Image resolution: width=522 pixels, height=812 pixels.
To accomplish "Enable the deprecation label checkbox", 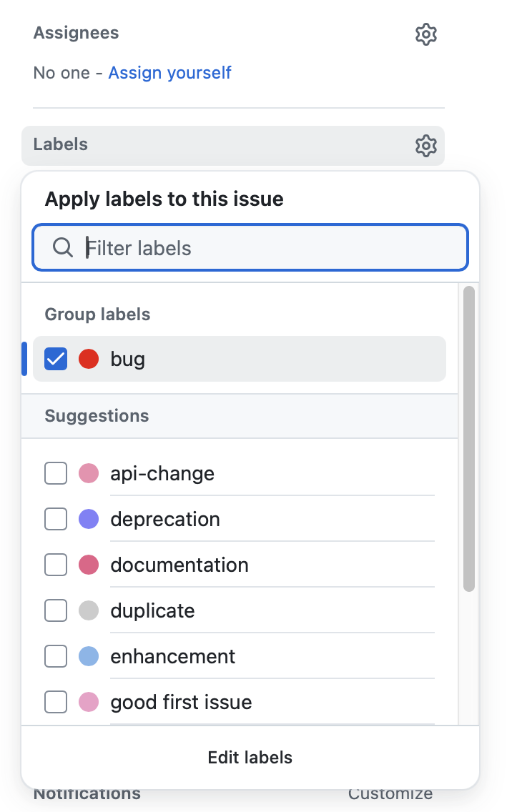I will click(56, 519).
